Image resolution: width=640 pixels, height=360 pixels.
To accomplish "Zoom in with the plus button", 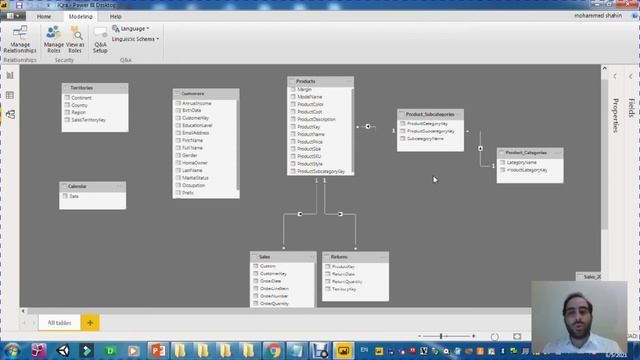I will coord(473,336).
